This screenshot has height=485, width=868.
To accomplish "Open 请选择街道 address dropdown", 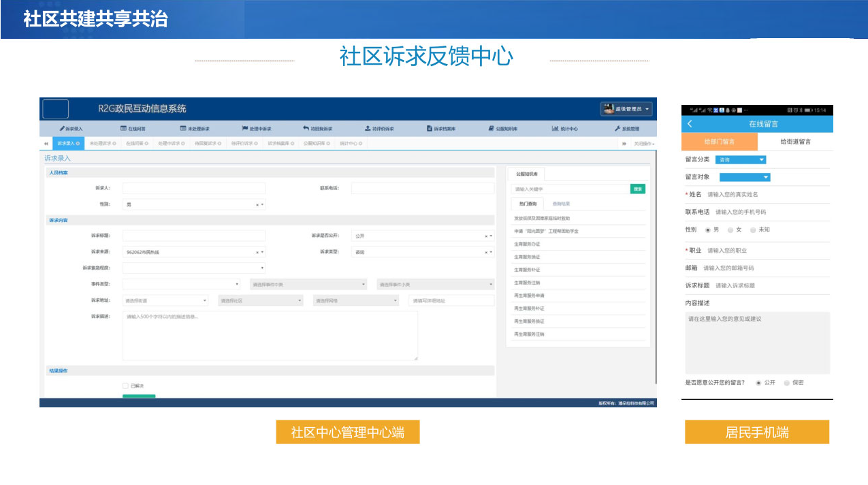I will pos(165,300).
